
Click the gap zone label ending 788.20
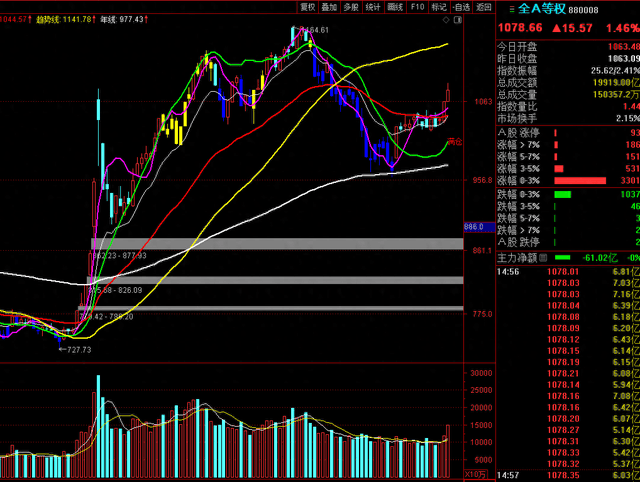tap(109, 317)
